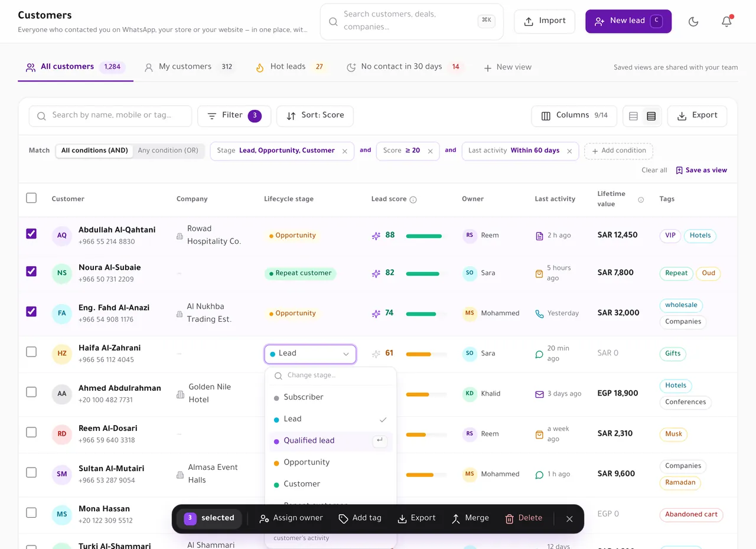Click Add tag in bulk bar

(x=360, y=518)
